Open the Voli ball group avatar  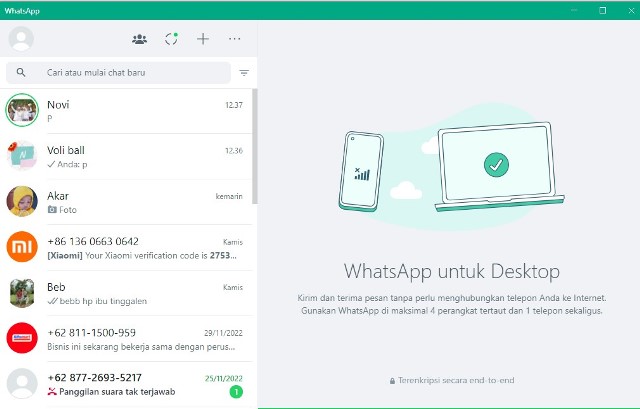click(x=22, y=156)
